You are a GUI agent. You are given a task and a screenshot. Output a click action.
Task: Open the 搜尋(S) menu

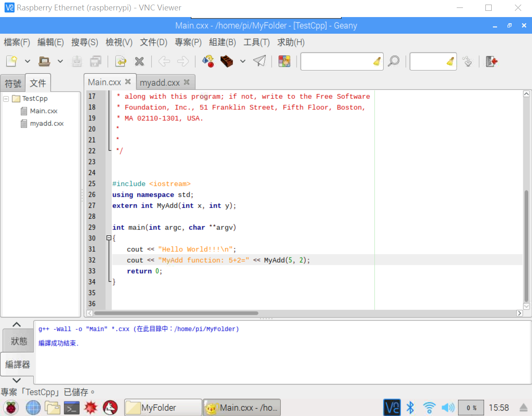85,42
